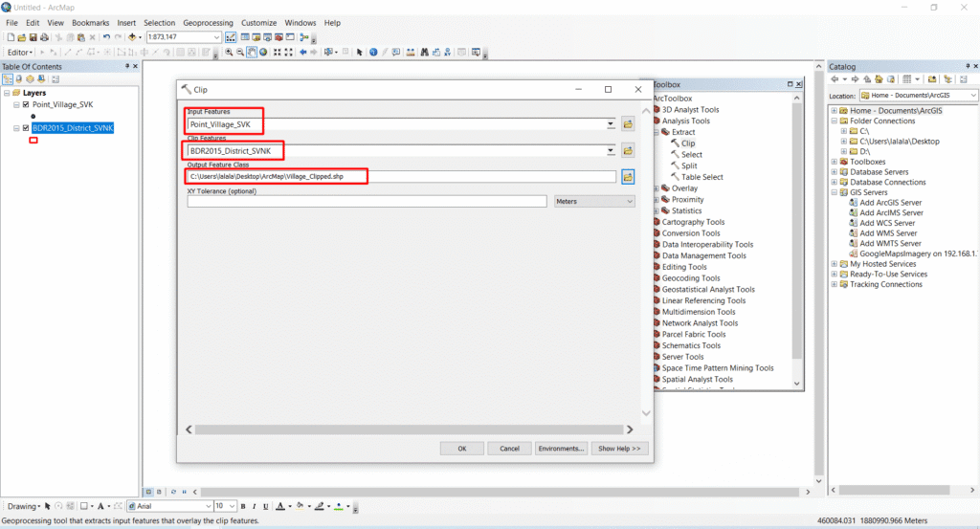The width and height of the screenshot is (980, 529).
Task: Click Go To Home Folder in Catalog
Action: (x=879, y=78)
